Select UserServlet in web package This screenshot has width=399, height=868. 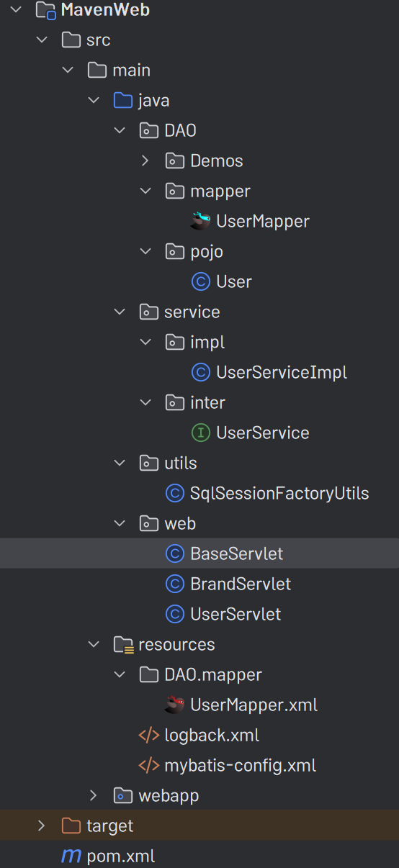click(236, 614)
